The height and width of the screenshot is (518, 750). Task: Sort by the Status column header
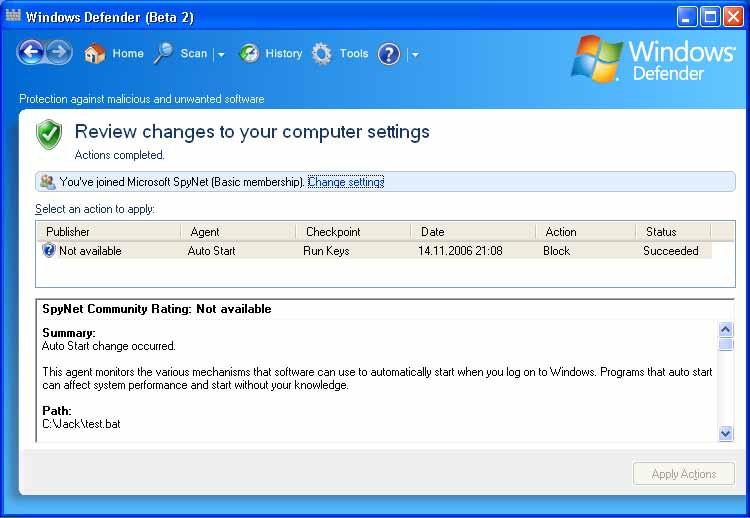673,231
